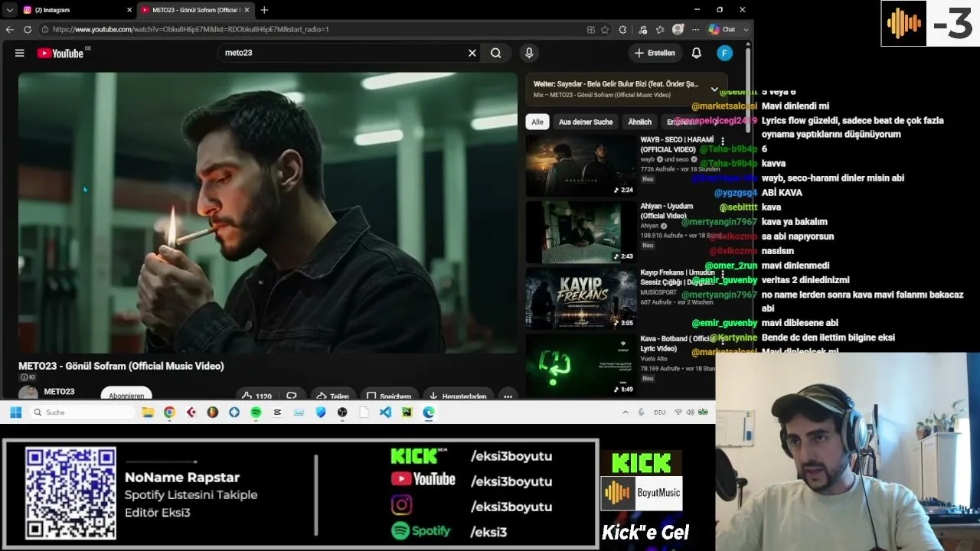
Task: Open more options for the WAYB - SECO video
Action: 722,142
